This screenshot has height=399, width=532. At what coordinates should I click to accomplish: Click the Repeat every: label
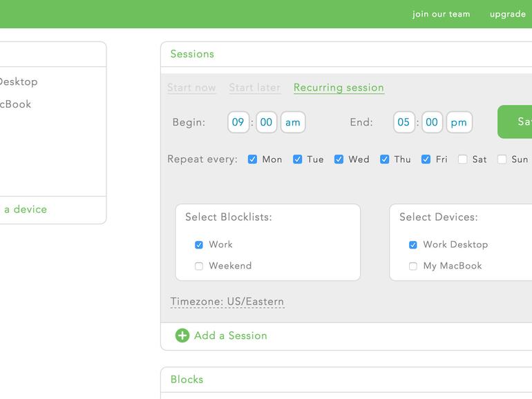point(202,159)
